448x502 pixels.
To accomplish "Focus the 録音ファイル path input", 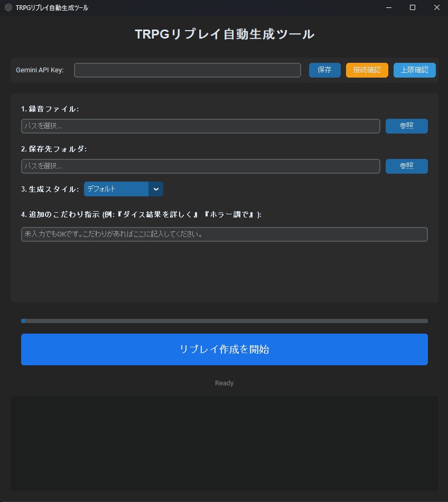I will coord(200,126).
